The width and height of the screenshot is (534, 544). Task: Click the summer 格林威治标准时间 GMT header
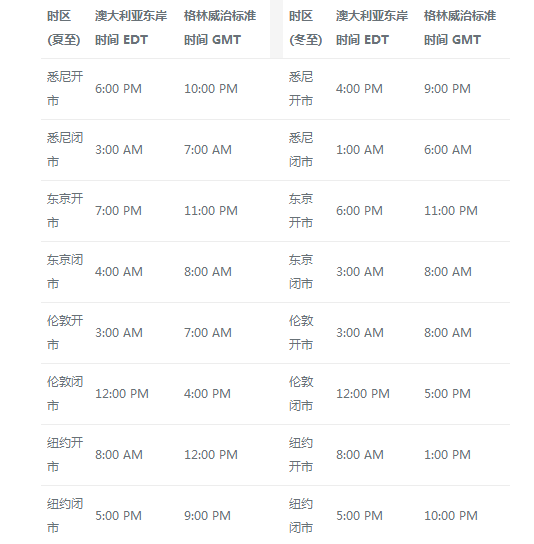pos(220,28)
